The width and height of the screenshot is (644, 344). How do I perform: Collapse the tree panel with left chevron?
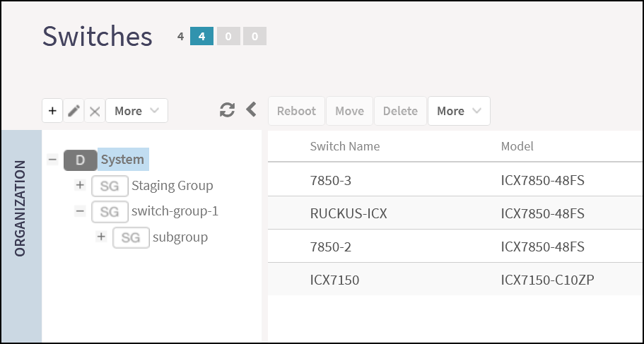coord(251,109)
